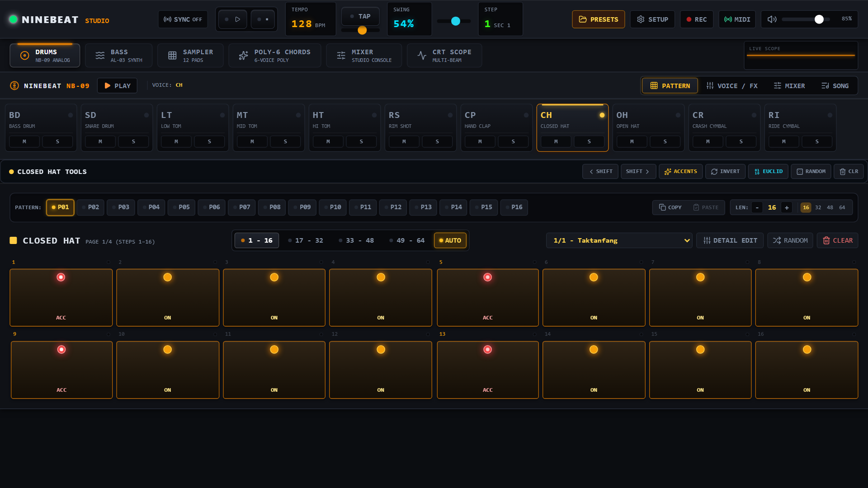Image resolution: width=868 pixels, height=488 pixels.
Task: Solo the Open Hat voice
Action: [x=665, y=142]
